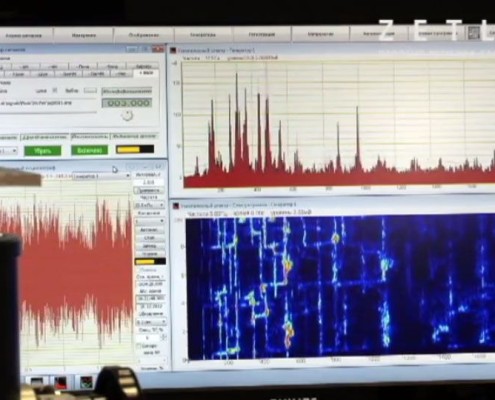Click the text field above the 003.000 readout

[x=127, y=91]
